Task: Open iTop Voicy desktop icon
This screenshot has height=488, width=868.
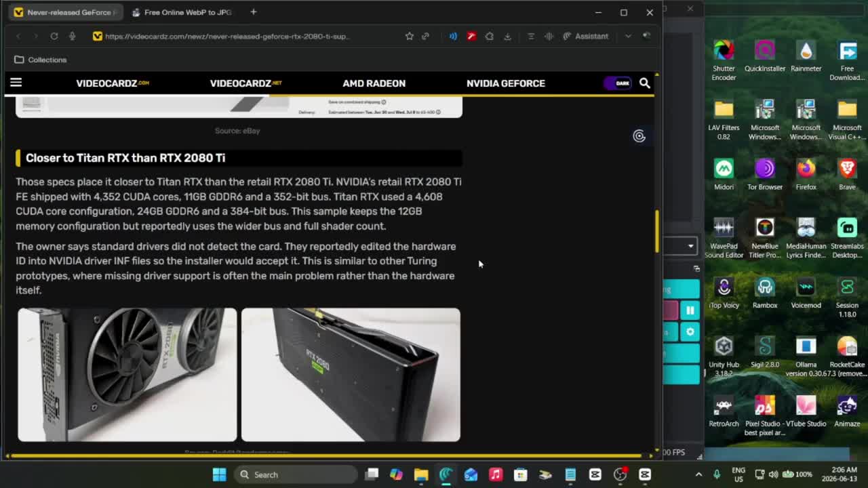Action: tap(724, 293)
